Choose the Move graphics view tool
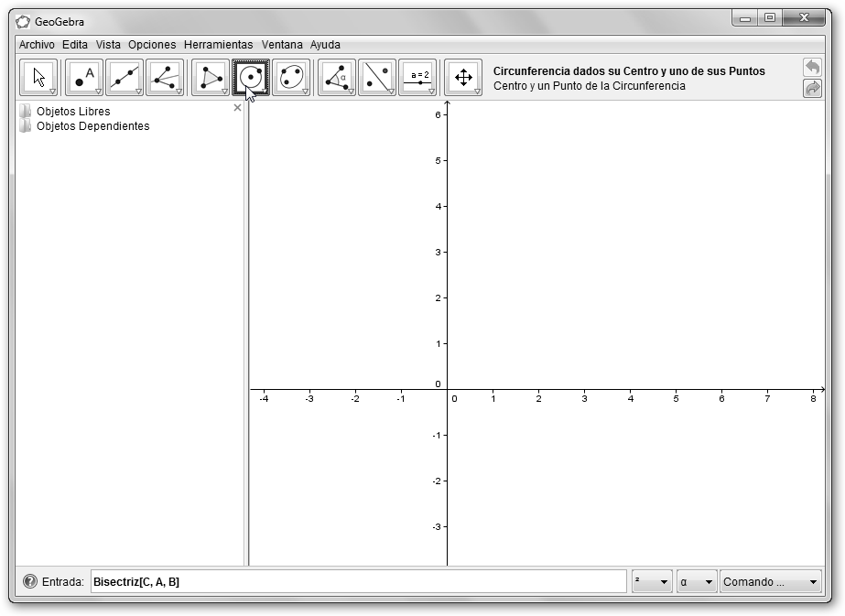Viewport: 845px width, 616px height. (463, 78)
